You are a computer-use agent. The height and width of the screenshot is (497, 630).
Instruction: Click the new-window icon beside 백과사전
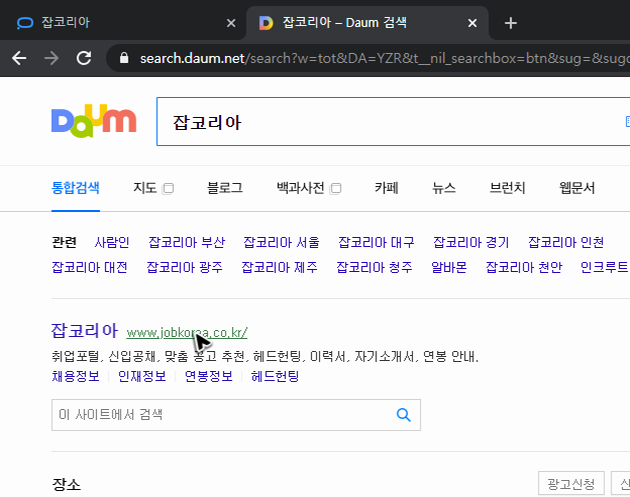tap(335, 188)
